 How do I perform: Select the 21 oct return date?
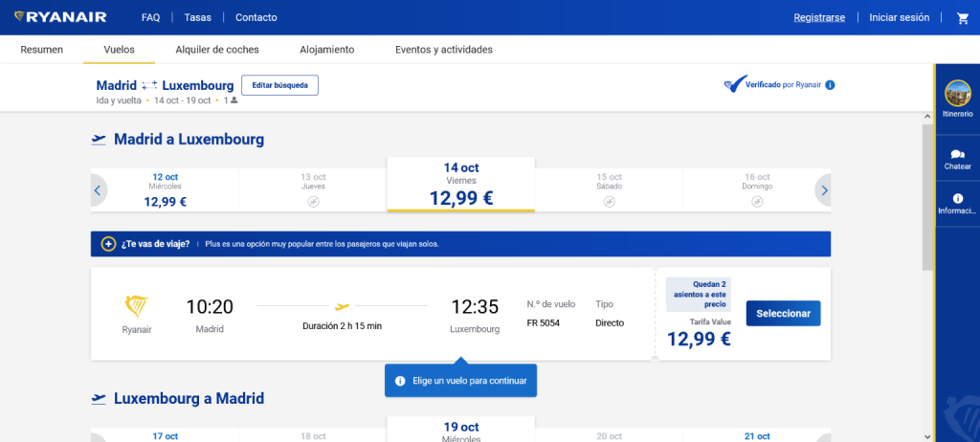coord(757,435)
